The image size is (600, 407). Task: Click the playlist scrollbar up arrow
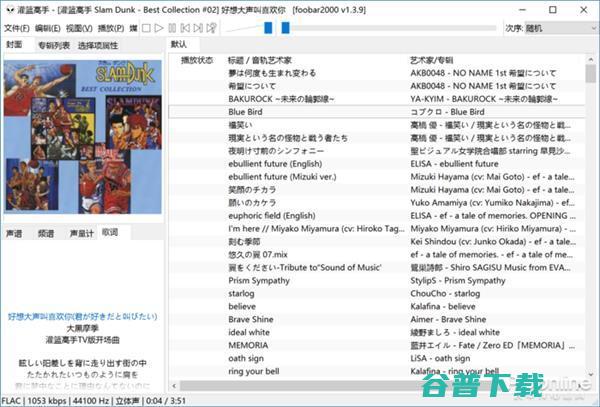click(590, 59)
